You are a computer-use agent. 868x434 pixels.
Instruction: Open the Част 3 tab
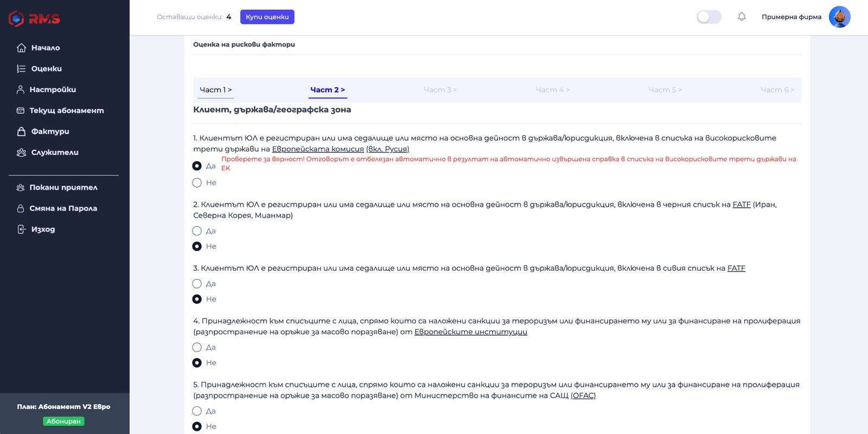point(440,90)
